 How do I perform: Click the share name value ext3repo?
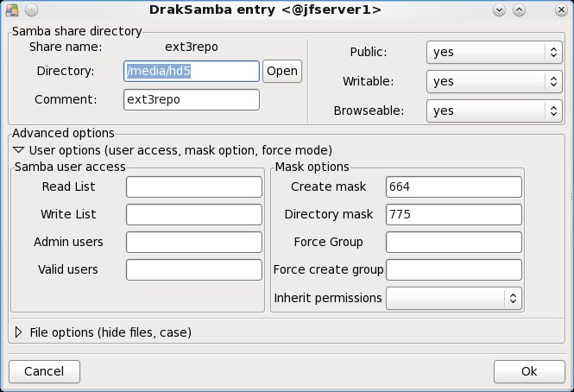[192, 47]
